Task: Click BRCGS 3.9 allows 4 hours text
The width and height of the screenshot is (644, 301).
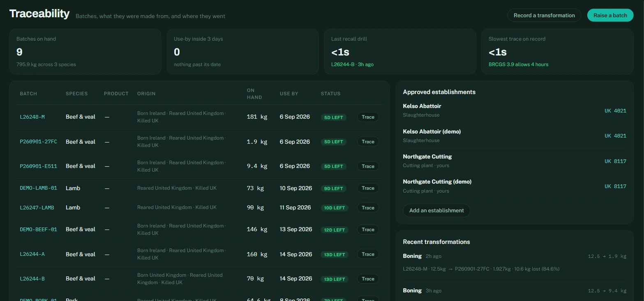Action: point(518,64)
